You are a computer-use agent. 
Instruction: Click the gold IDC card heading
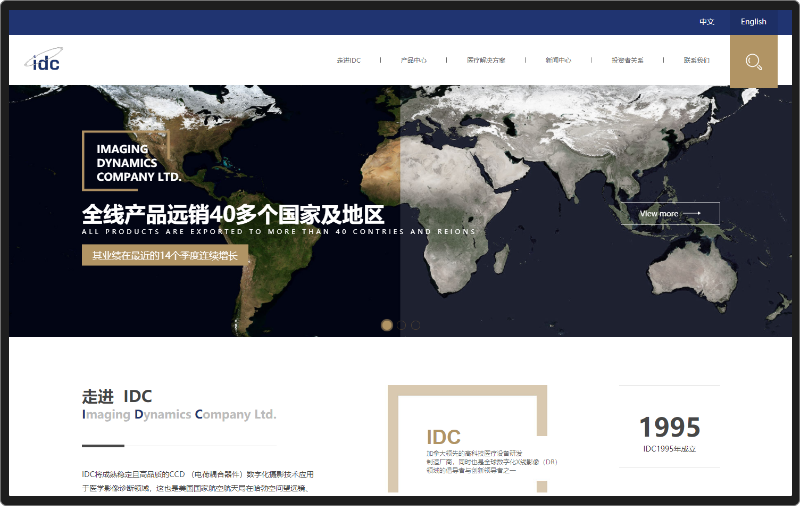(443, 437)
